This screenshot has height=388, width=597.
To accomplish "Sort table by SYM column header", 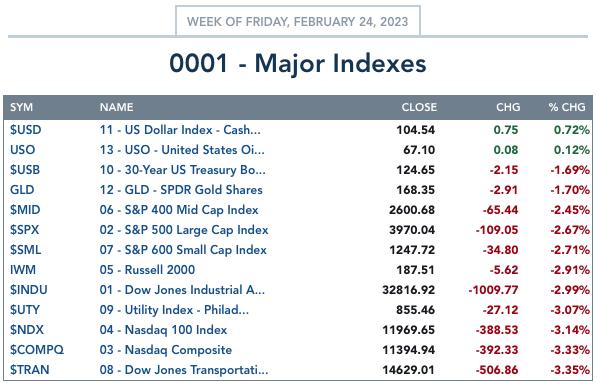I will coord(21,107).
